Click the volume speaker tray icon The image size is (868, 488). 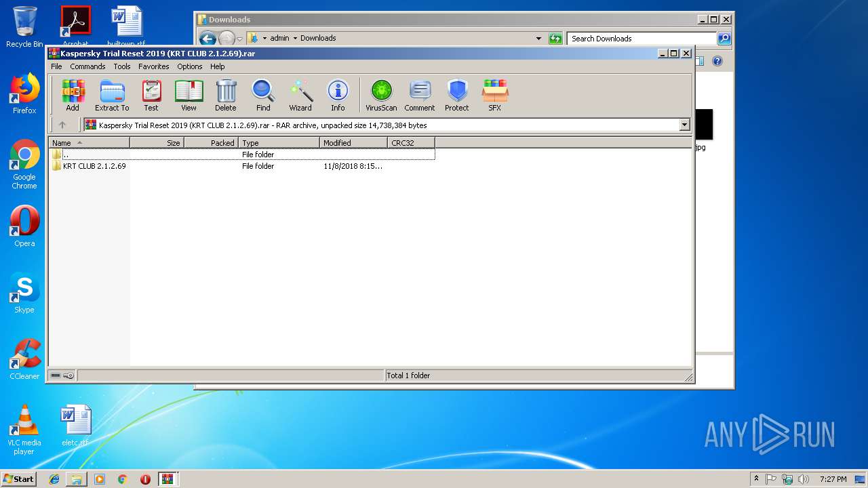pos(804,479)
